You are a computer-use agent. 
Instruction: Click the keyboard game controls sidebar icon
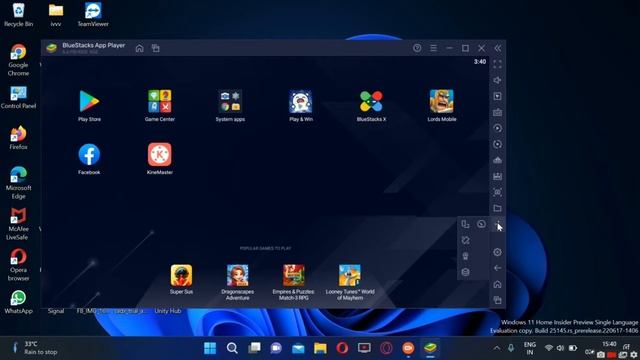(x=498, y=112)
